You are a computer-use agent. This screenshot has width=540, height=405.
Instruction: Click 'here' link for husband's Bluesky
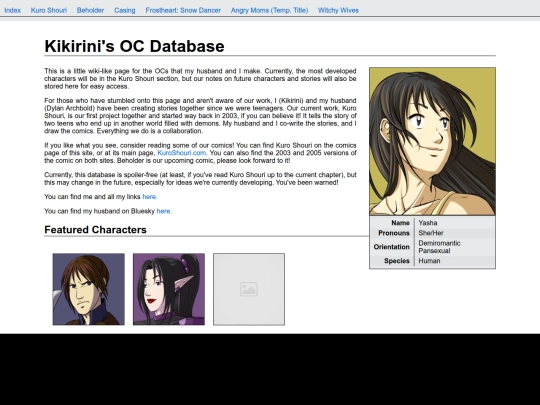pyautogui.click(x=164, y=211)
